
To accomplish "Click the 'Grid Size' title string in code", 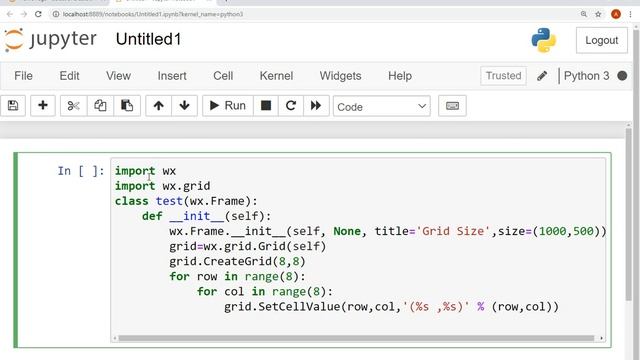I will pos(453,231).
